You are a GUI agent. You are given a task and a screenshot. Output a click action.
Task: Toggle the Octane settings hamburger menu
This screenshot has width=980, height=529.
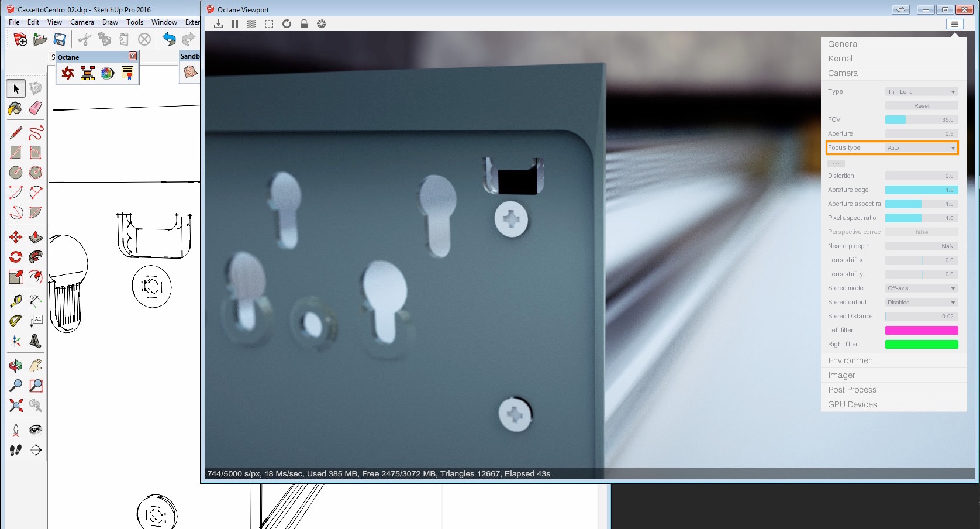pos(954,24)
